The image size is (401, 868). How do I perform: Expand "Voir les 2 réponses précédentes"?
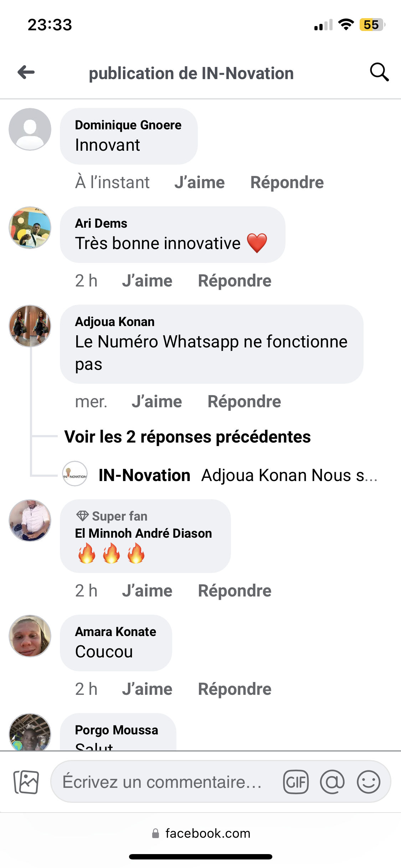click(x=187, y=437)
